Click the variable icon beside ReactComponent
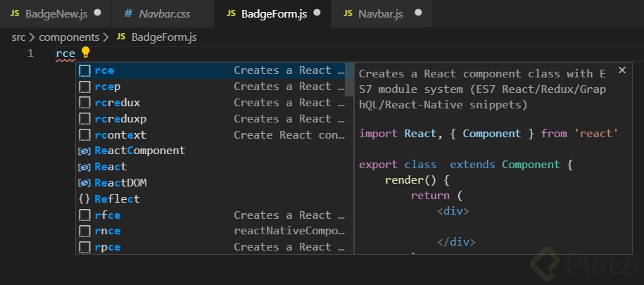Screen dimensions: 644x285 pos(84,151)
